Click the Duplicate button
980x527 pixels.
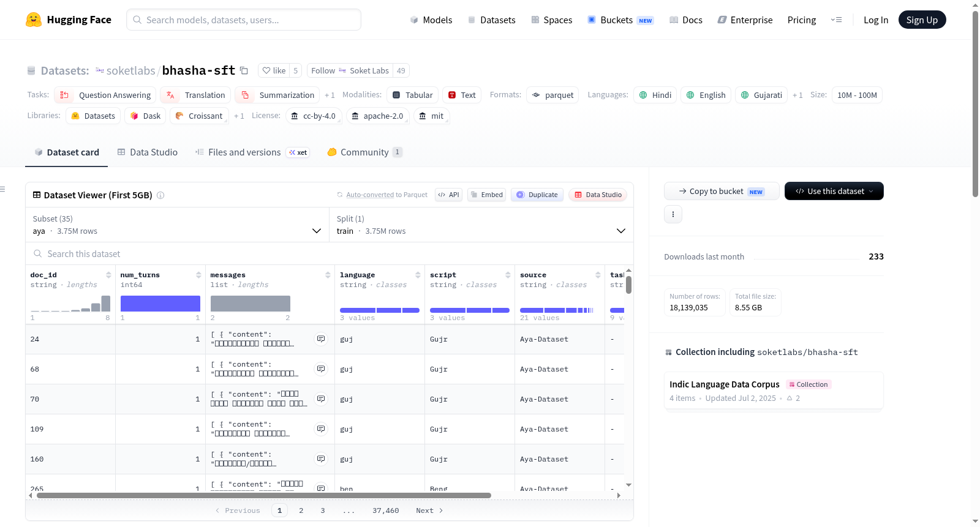pyautogui.click(x=537, y=195)
